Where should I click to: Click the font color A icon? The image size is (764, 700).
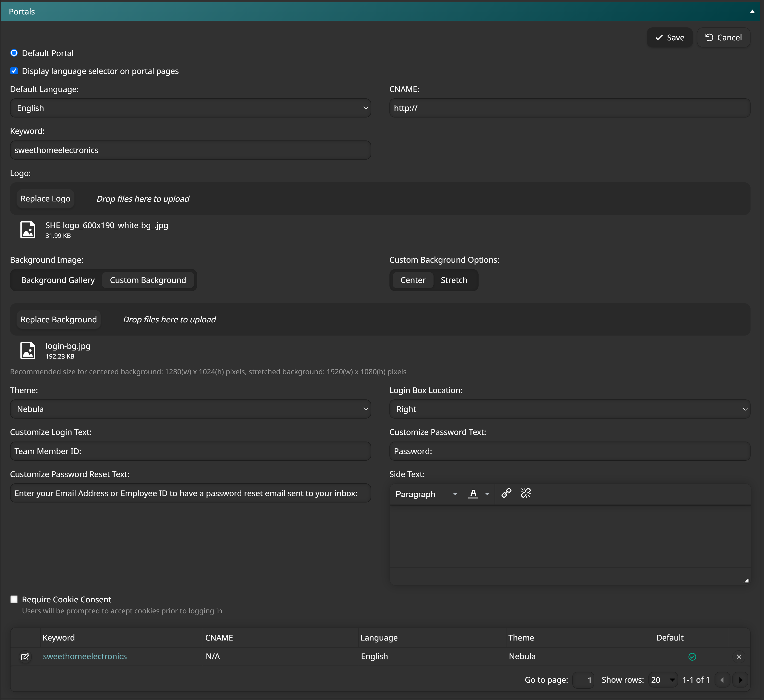tap(473, 493)
